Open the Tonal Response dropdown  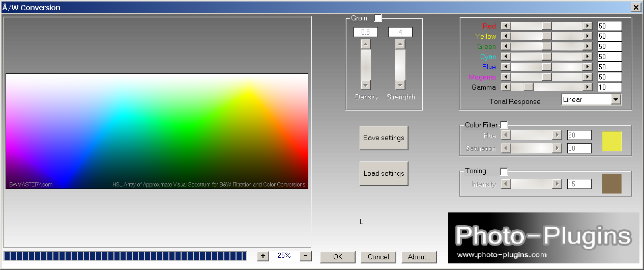(x=616, y=100)
